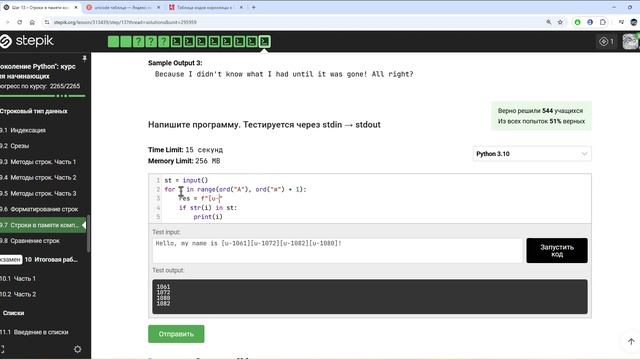Open lesson 11.1 Введение в списки
Viewport: 640px width, 360px height.
point(34,332)
